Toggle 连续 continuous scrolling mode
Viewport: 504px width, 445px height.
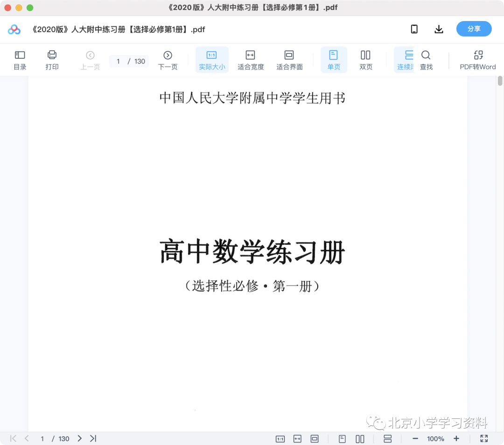point(405,60)
